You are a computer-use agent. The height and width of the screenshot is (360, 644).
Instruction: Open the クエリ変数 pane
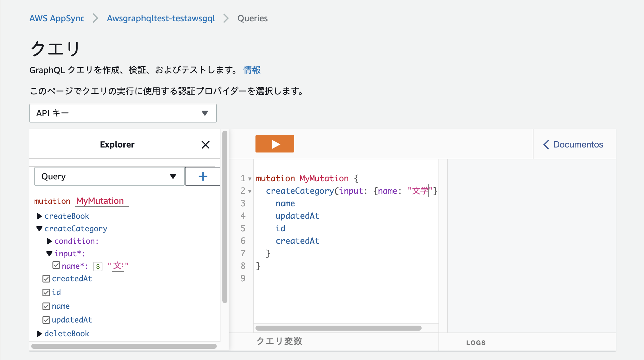(279, 341)
